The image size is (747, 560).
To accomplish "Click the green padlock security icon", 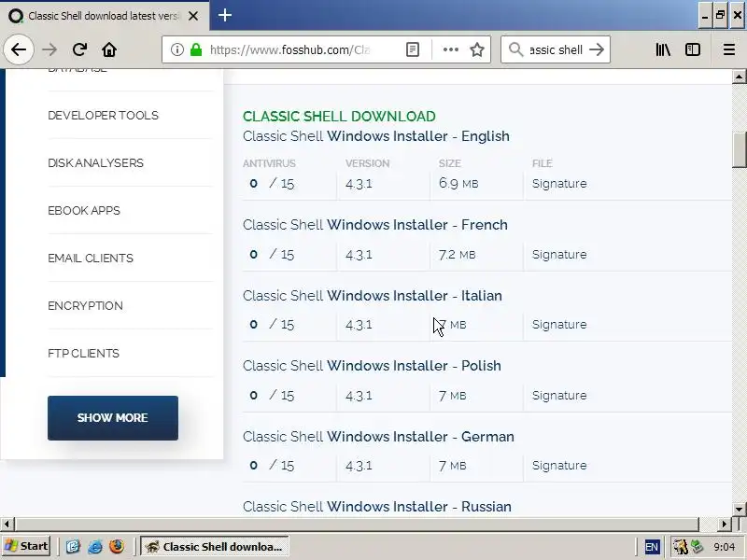I will [x=196, y=49].
